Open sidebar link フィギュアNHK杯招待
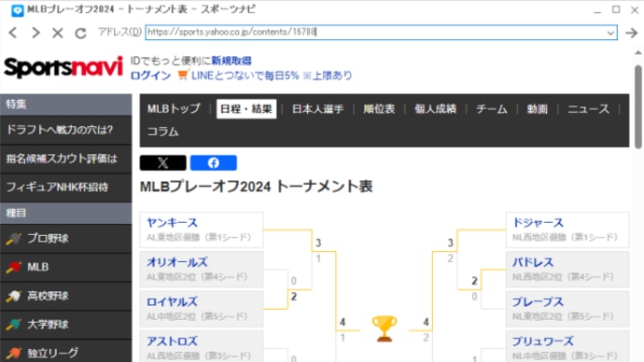Screen dimensions: 644x362 [x=65, y=188]
